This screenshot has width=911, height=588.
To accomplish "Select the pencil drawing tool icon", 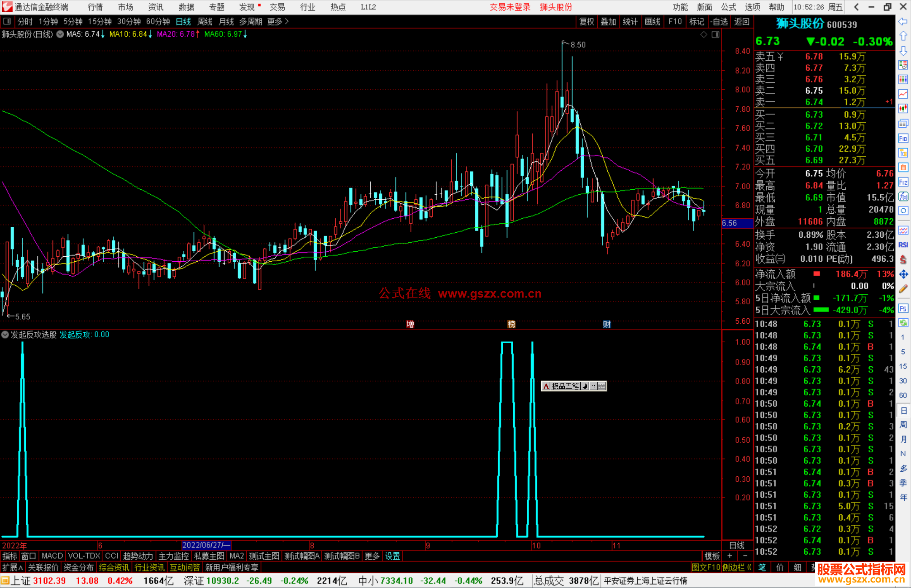I will 903,289.
